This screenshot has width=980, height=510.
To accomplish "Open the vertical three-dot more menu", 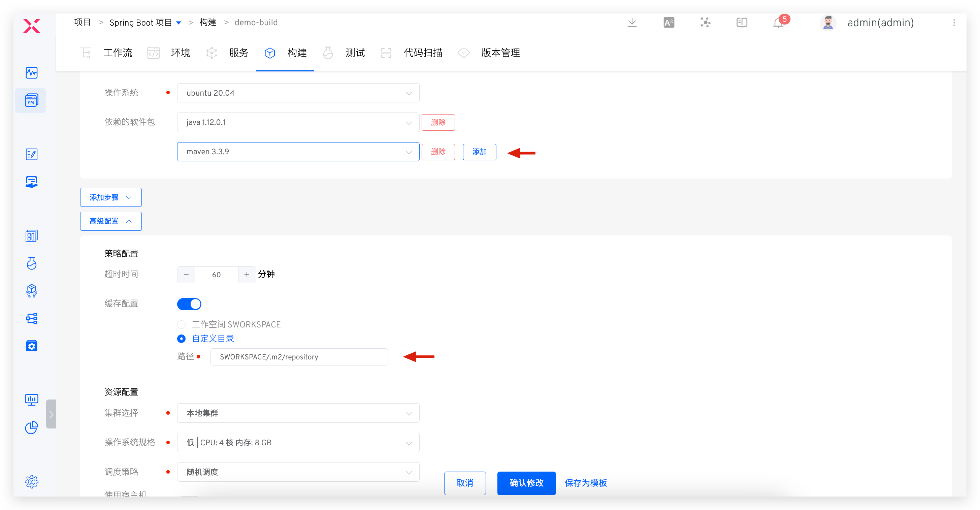I will [954, 23].
